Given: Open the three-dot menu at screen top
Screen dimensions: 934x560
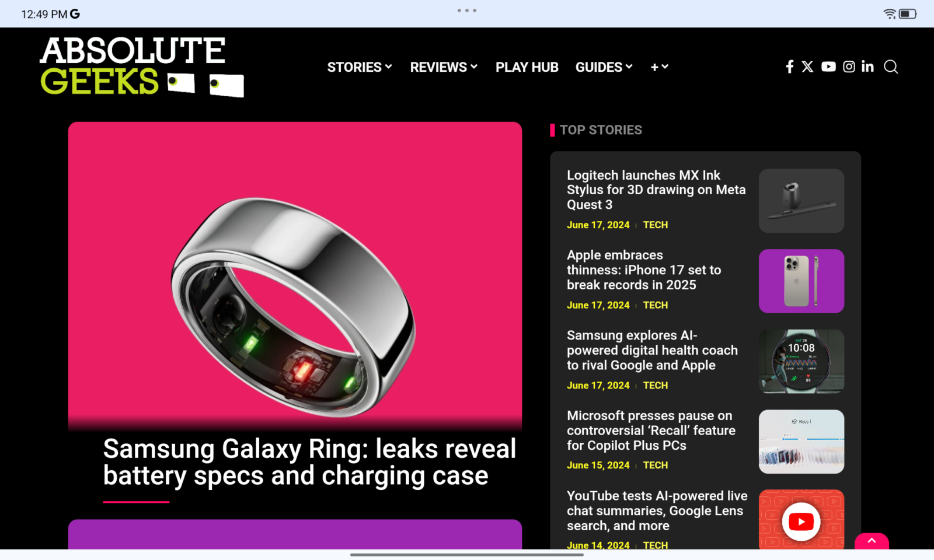Looking at the screenshot, I should coord(467,10).
